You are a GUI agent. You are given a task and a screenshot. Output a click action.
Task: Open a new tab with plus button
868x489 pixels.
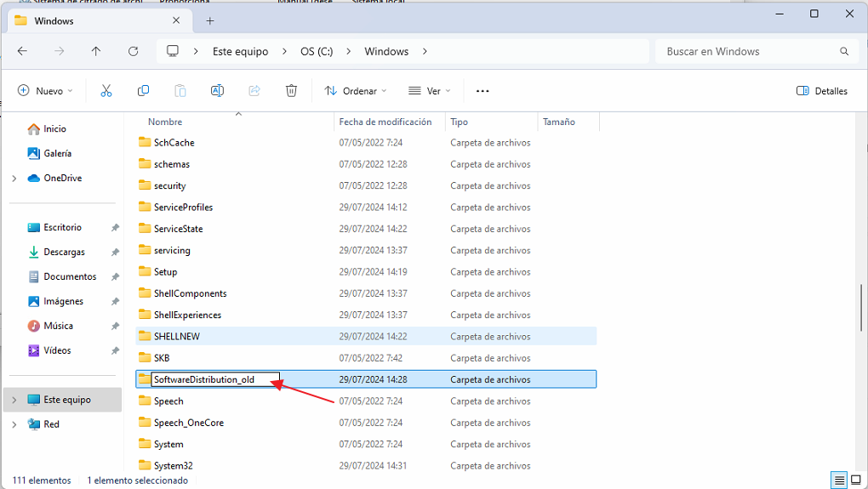(210, 21)
